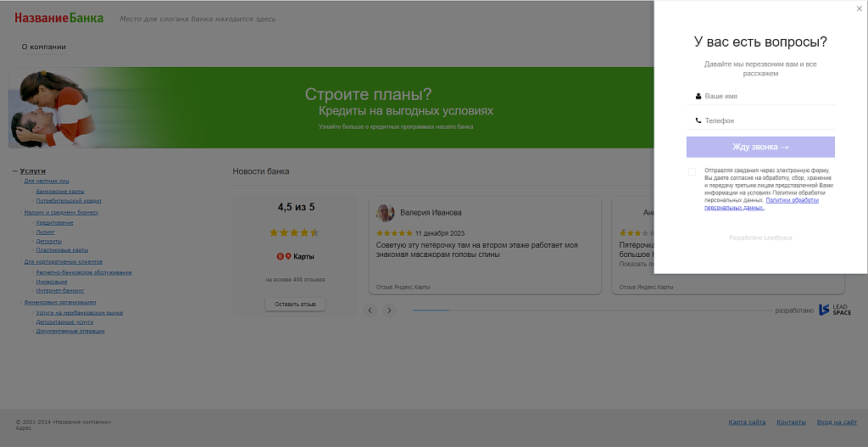
Task: Click the previous review arrow
Action: pos(370,310)
